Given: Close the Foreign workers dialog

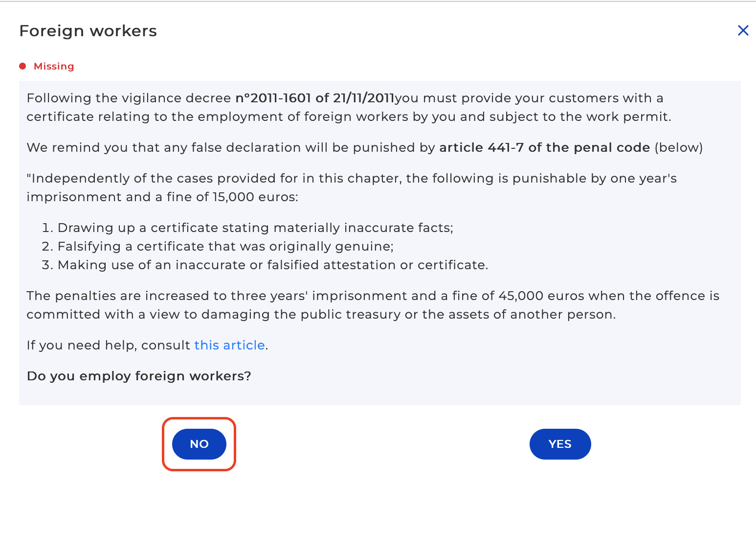Looking at the screenshot, I should tap(743, 31).
